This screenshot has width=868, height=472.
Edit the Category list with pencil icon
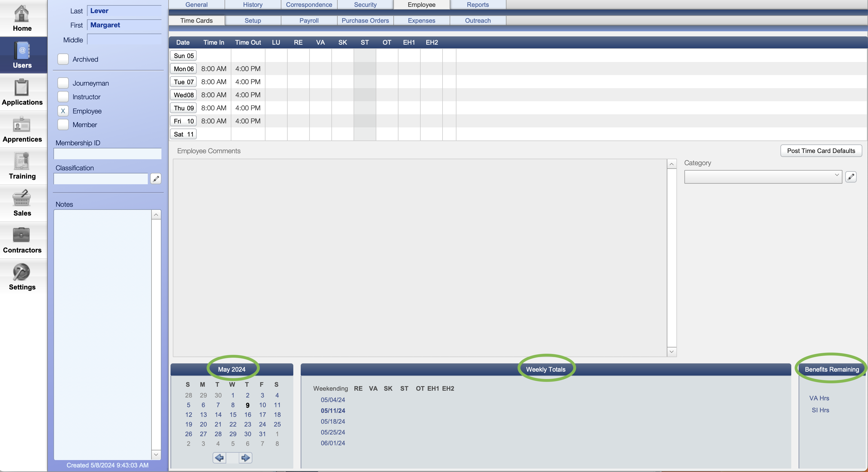click(x=851, y=177)
